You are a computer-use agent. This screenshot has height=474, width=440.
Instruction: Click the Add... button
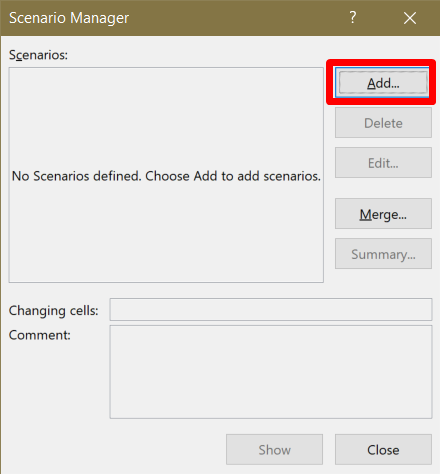click(x=383, y=83)
